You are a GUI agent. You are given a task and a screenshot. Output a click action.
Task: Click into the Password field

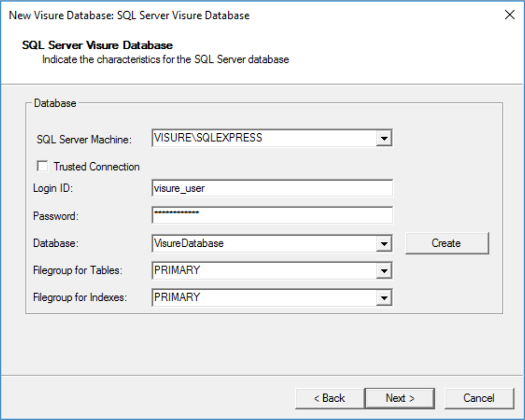pos(272,215)
